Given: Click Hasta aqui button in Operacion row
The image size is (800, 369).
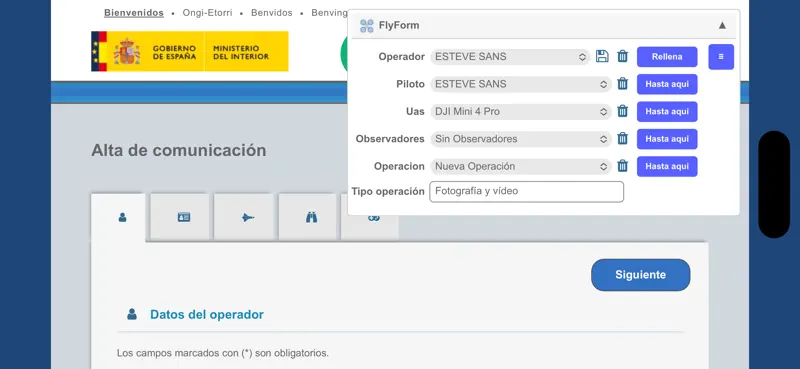Looking at the screenshot, I should click(x=667, y=166).
